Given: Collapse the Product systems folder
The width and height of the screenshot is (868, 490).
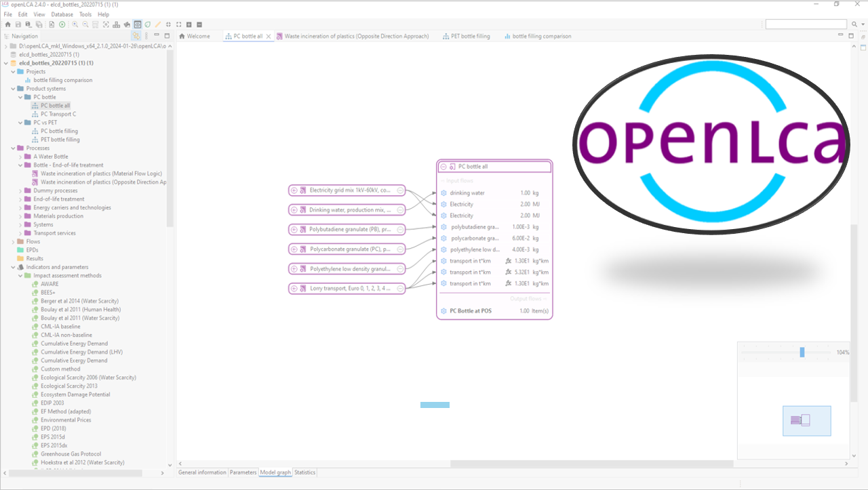Looking at the screenshot, I should point(13,89).
